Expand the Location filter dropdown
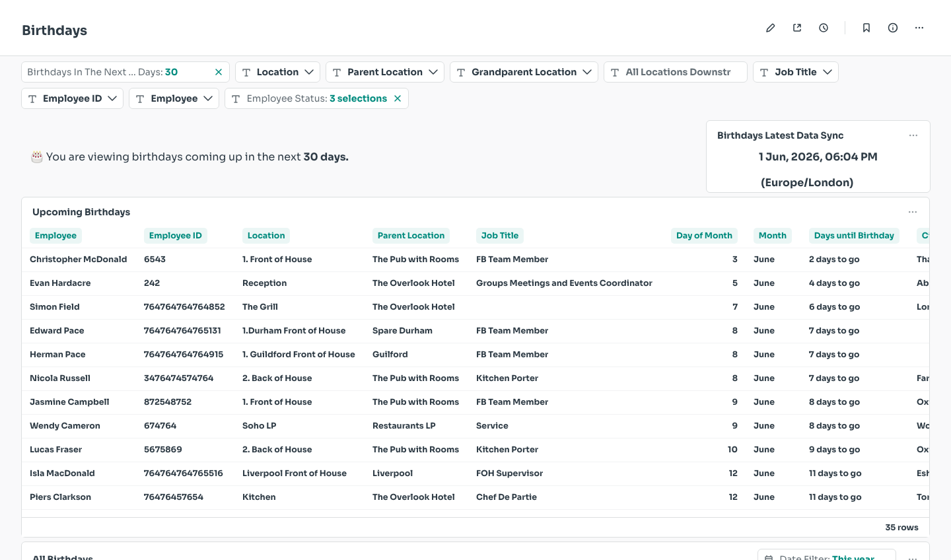Viewport: 951px width, 560px height. point(277,72)
